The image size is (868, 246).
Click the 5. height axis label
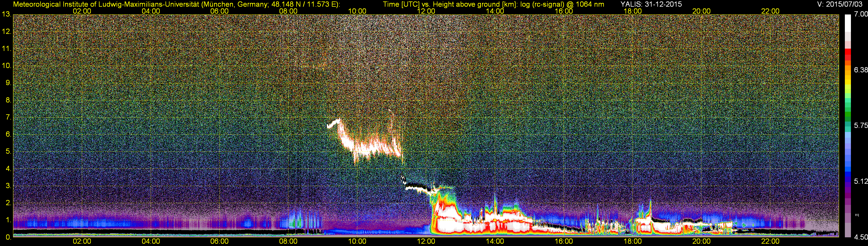click(x=8, y=152)
